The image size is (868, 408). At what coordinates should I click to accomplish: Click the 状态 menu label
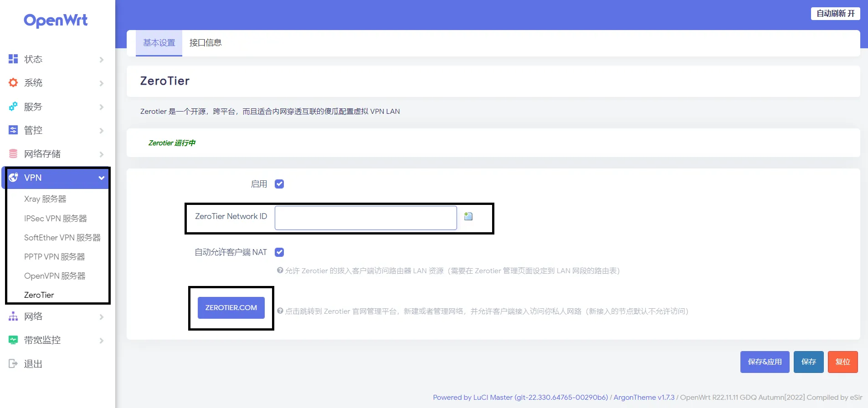pyautogui.click(x=33, y=59)
